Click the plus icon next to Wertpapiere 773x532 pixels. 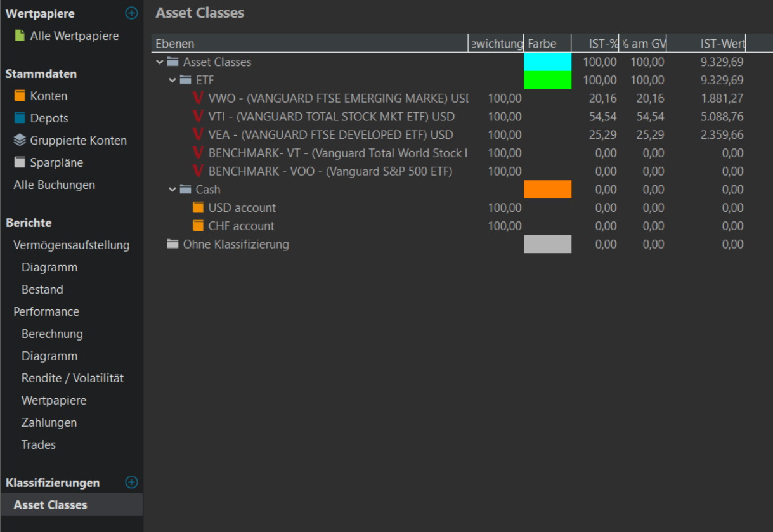(x=131, y=13)
